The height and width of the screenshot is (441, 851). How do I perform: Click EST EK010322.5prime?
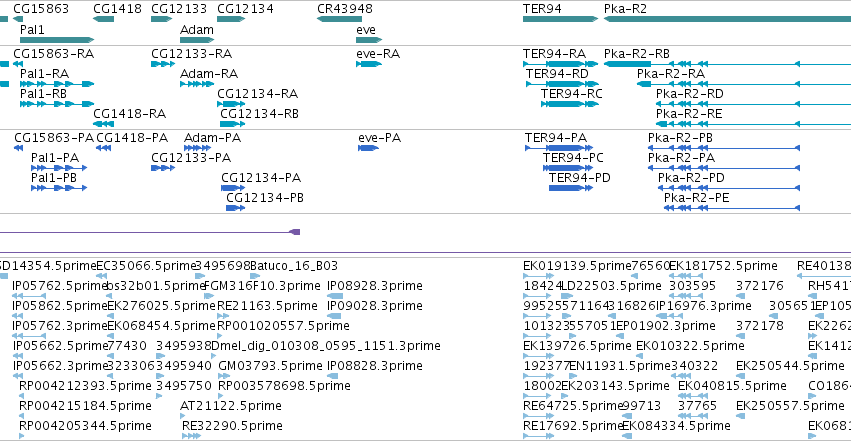(x=690, y=346)
